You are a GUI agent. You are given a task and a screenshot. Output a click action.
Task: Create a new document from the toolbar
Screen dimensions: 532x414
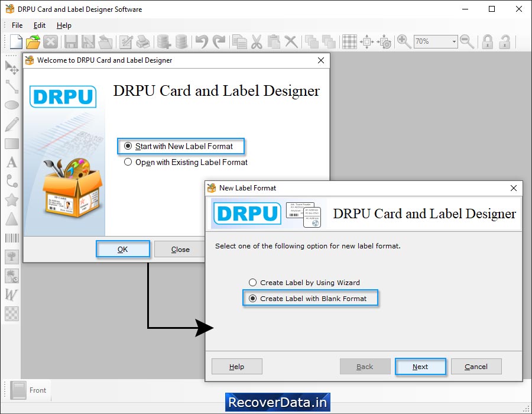pos(15,42)
